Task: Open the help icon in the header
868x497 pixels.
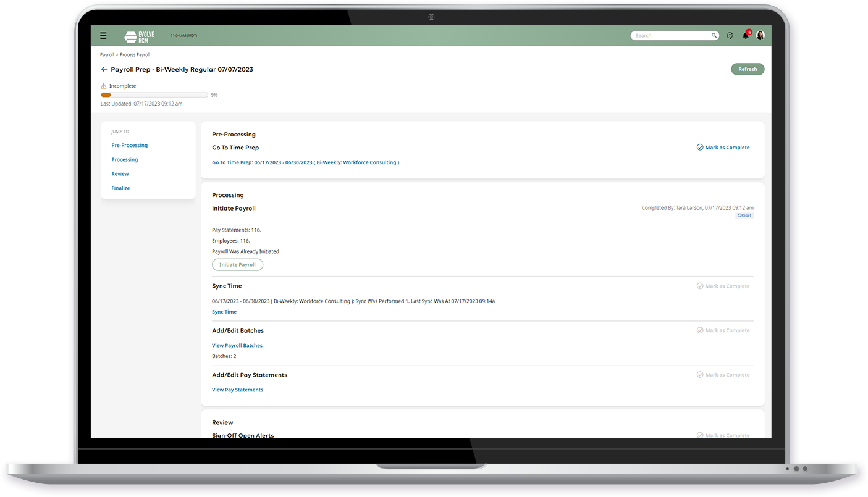Action: (730, 35)
